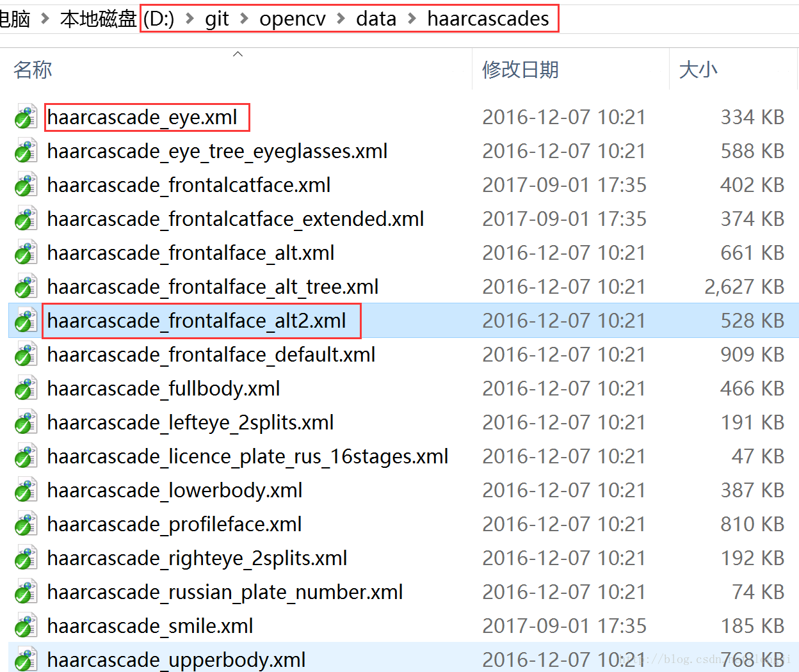Click the haarcascade_frontalface_alt2.xml file icon
The height and width of the screenshot is (672, 799).
[25, 321]
